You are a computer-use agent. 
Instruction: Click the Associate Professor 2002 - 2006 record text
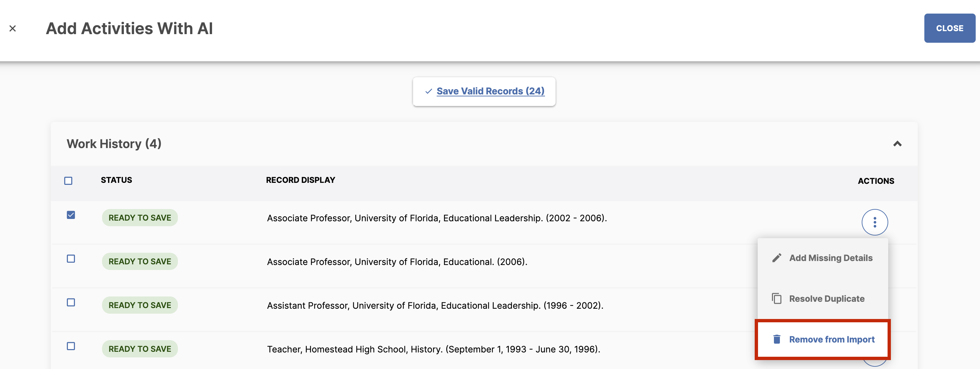pos(437,218)
